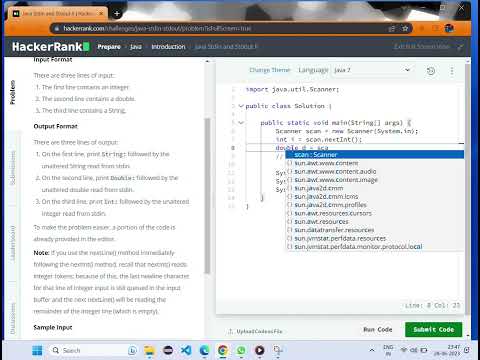480x360 pixels.
Task: Reset code with the restore icon
Action: pyautogui.click(x=431, y=71)
